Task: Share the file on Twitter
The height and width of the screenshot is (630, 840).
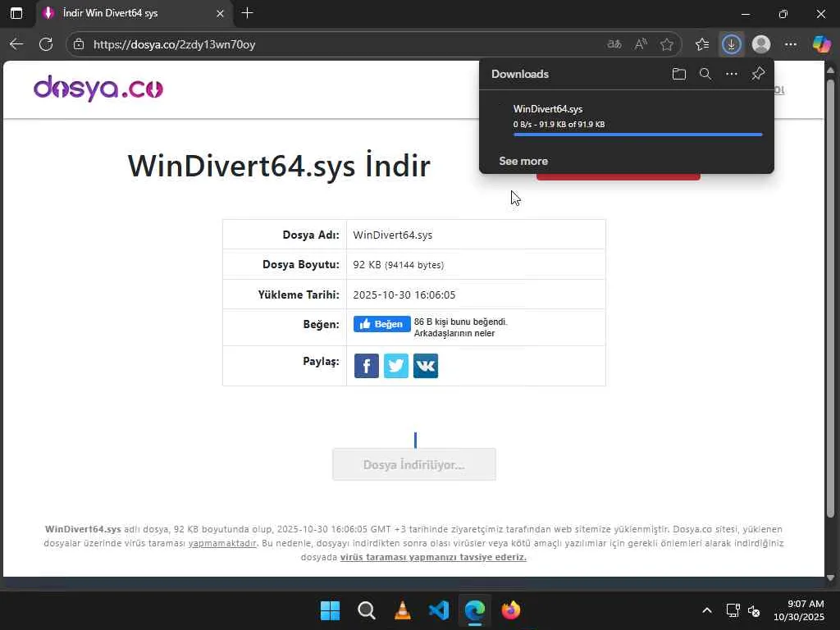Action: (396, 366)
